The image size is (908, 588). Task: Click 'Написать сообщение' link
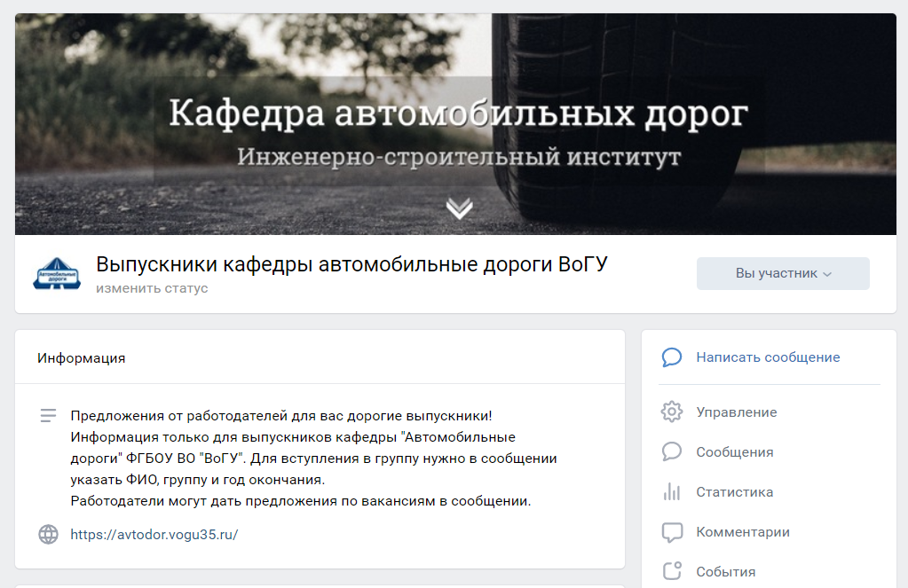tap(768, 357)
